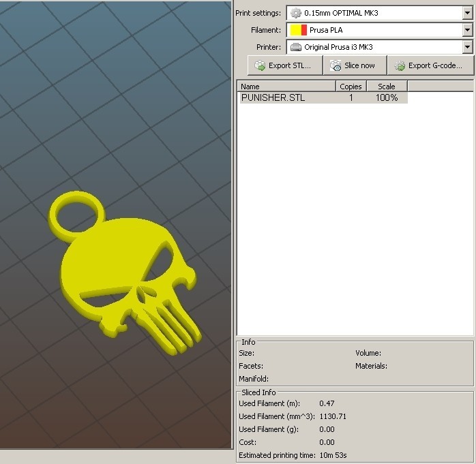
Task: Select the Prusa PLA combo box
Action: pyautogui.click(x=379, y=30)
